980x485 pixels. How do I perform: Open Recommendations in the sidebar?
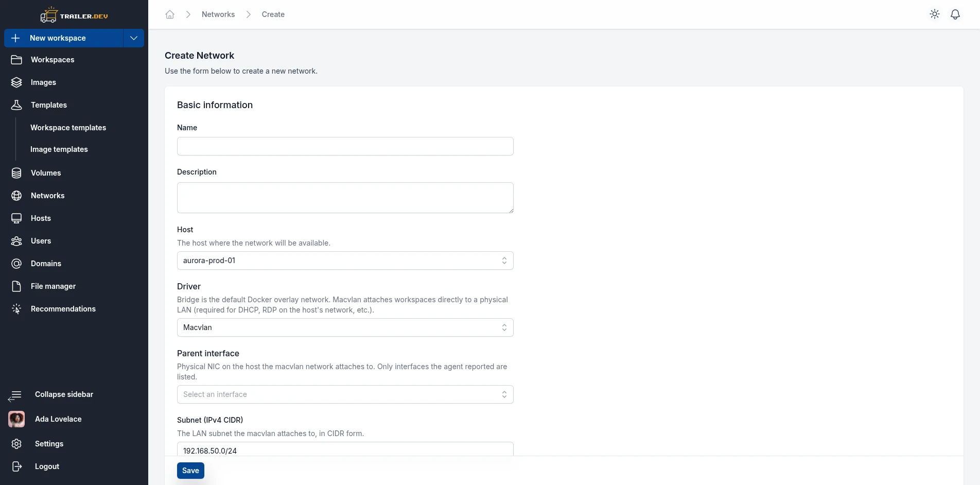click(x=63, y=309)
